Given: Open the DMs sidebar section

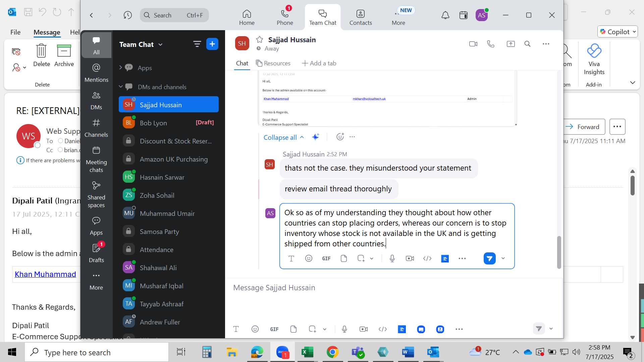Looking at the screenshot, I should (x=96, y=100).
